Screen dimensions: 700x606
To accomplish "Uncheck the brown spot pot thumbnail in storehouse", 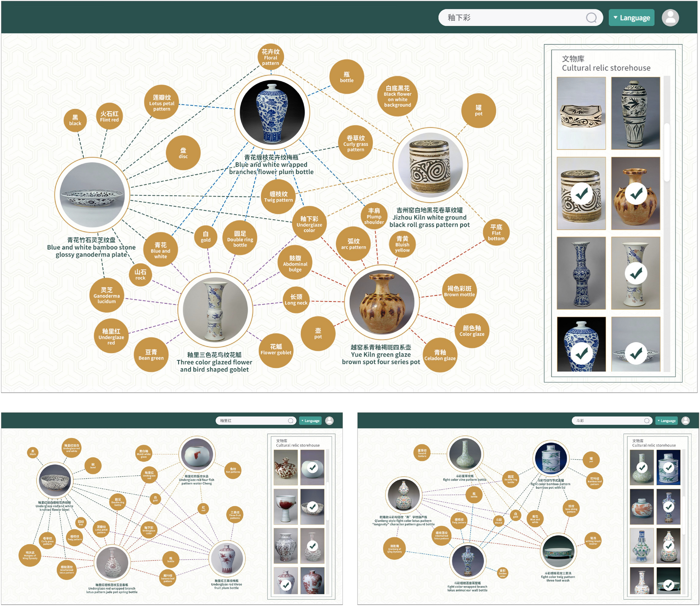I will [636, 193].
